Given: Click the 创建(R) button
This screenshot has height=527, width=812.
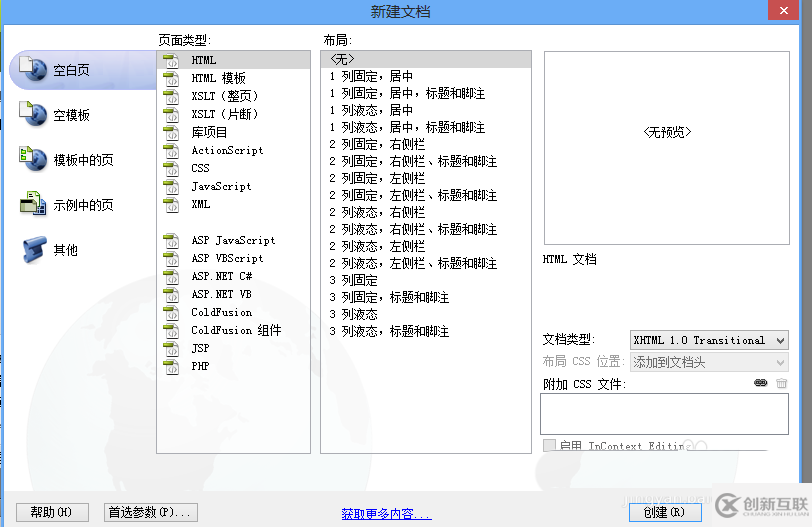Looking at the screenshot, I should [665, 513].
